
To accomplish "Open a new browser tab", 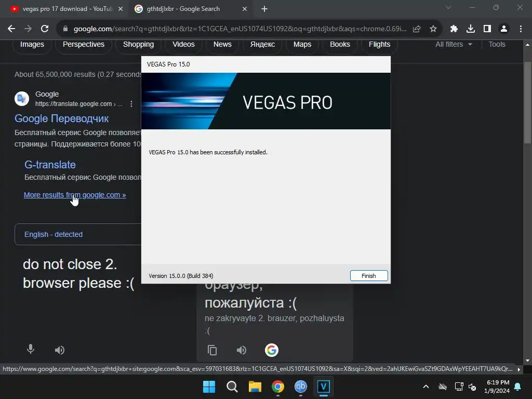I will coord(264,9).
